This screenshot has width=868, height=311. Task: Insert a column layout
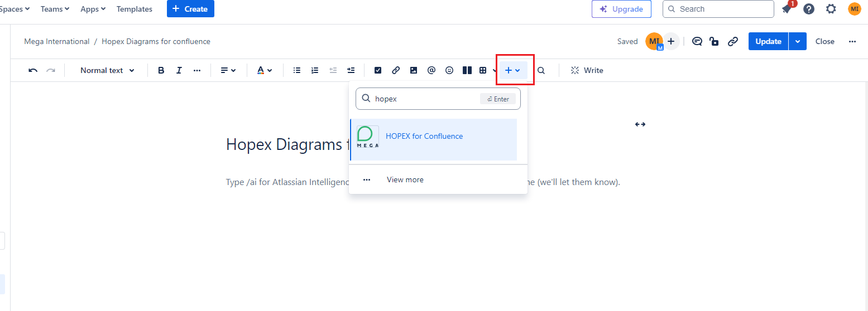tap(467, 70)
